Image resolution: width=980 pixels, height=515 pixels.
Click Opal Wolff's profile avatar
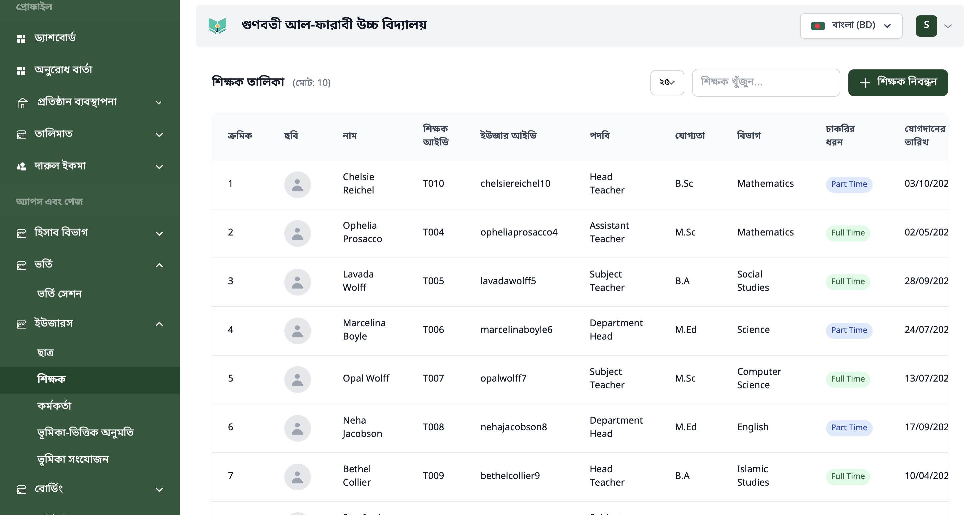pyautogui.click(x=297, y=380)
